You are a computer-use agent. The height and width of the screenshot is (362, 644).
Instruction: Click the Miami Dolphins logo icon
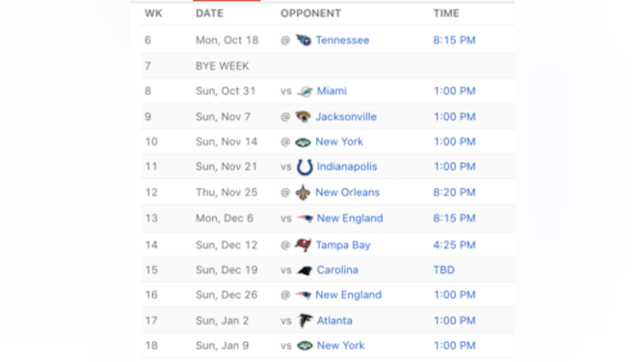(305, 91)
